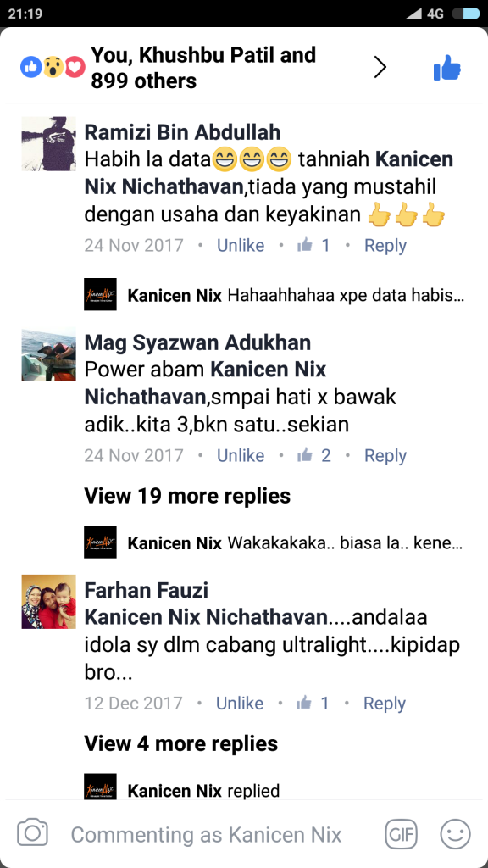This screenshot has width=488, height=868.
Task: Open Mag Syazwan Adukhan's profile name
Action: coord(197,342)
